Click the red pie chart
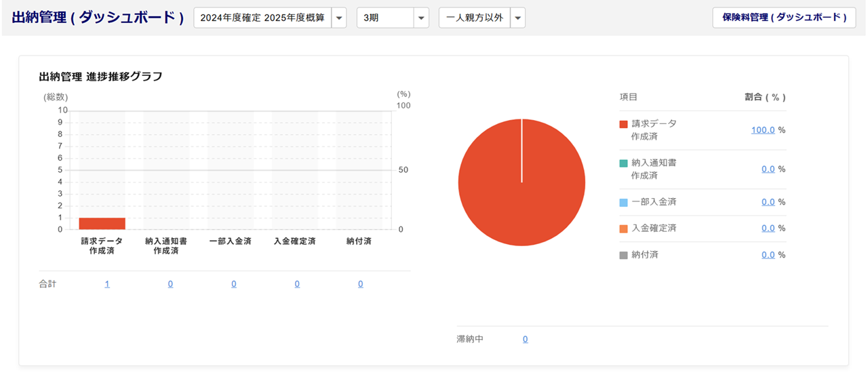868x375 pixels. tap(521, 182)
